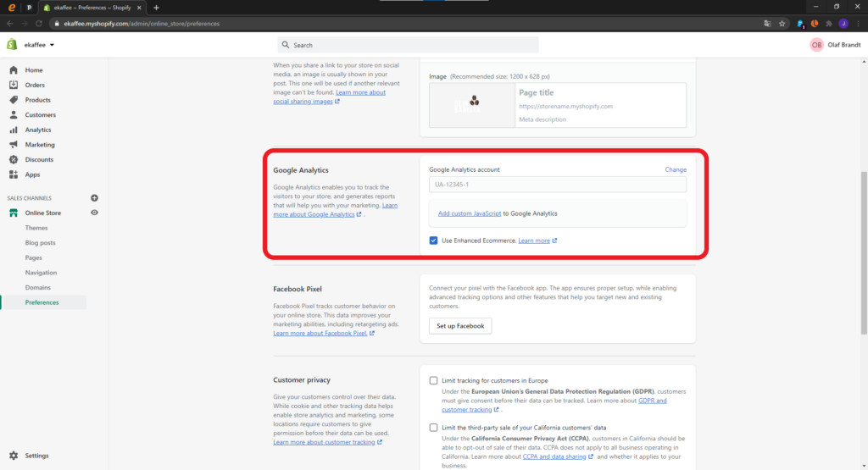Screen dimensions: 868x470
Task: Select Preferences in sidebar
Action: point(42,302)
